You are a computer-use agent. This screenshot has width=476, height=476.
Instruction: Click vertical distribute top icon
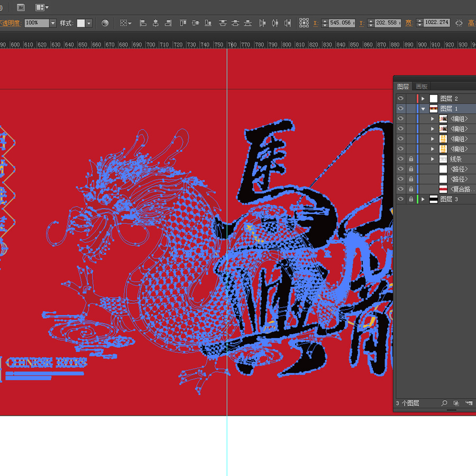[223, 23]
